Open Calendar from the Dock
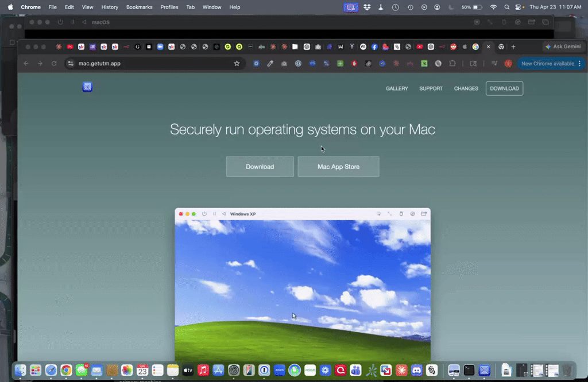Image resolution: width=588 pixels, height=382 pixels. coord(142,371)
